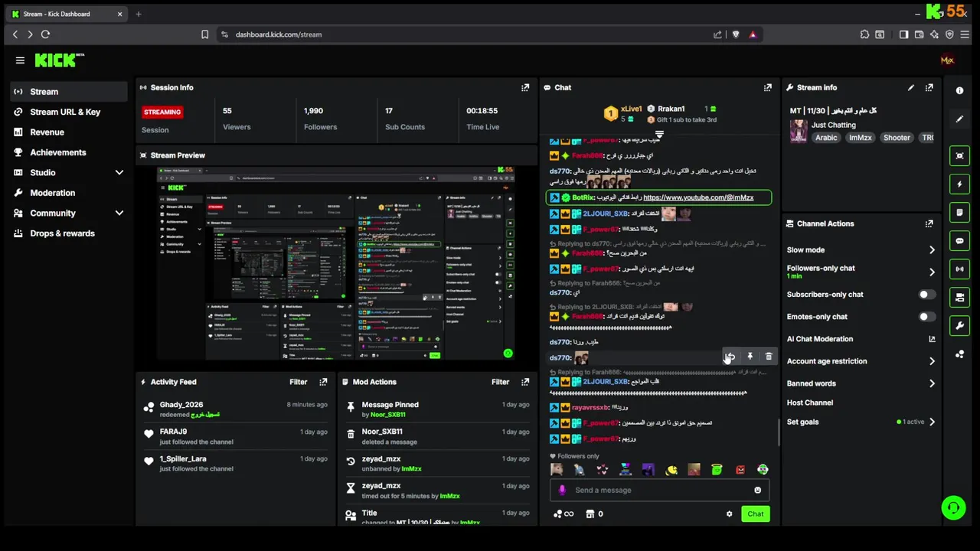The image size is (980, 551).
Task: Pop out the Stream info panel
Action: click(929, 88)
